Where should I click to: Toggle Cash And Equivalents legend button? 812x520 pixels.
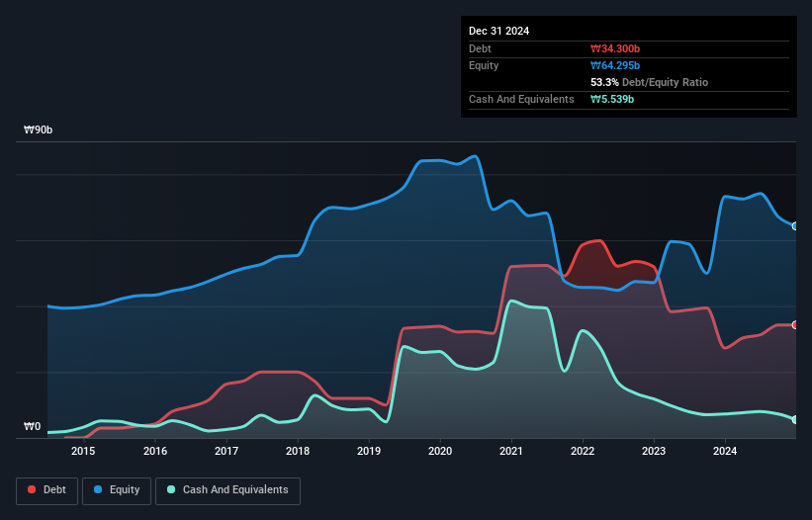pyautogui.click(x=227, y=490)
